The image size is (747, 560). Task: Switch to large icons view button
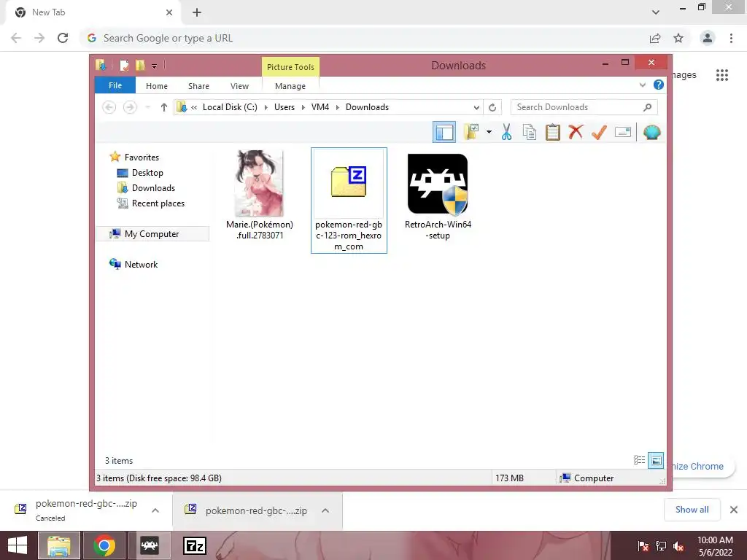(x=656, y=460)
